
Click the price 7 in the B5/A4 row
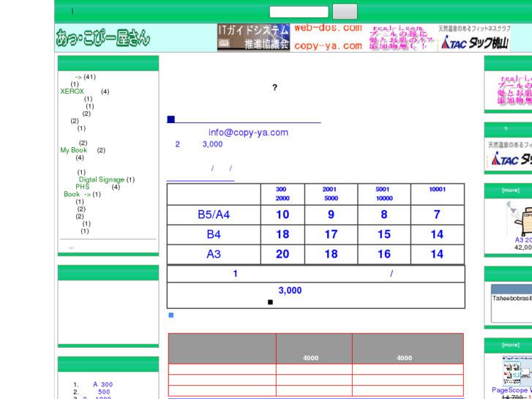437,215
